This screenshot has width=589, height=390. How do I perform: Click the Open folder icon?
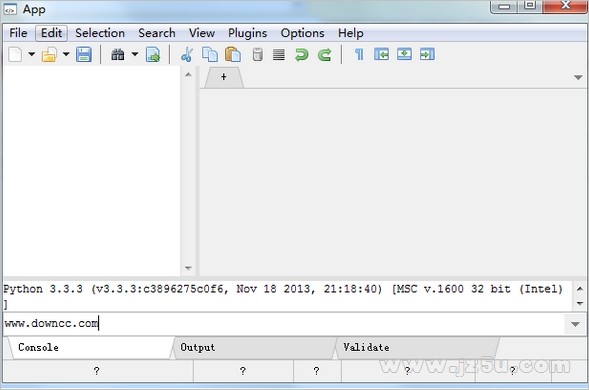(49, 55)
